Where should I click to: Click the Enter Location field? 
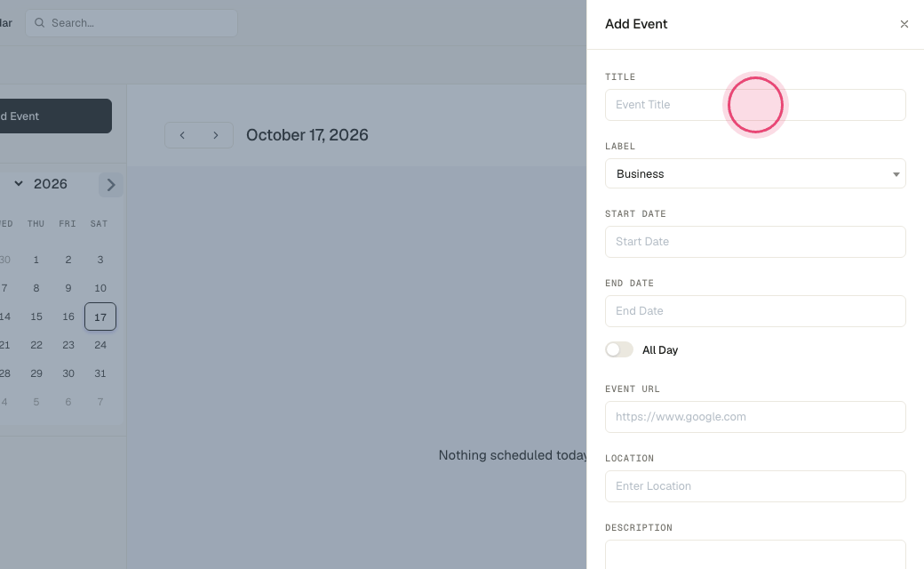coord(755,486)
